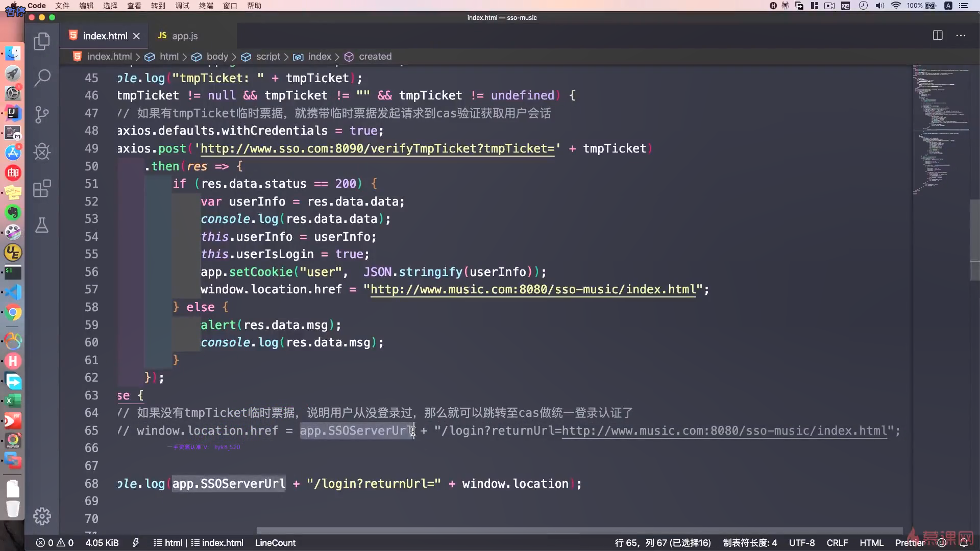Screen dimensions: 980x551
Task: Toggle the Prettier status bar item
Action: (910, 543)
